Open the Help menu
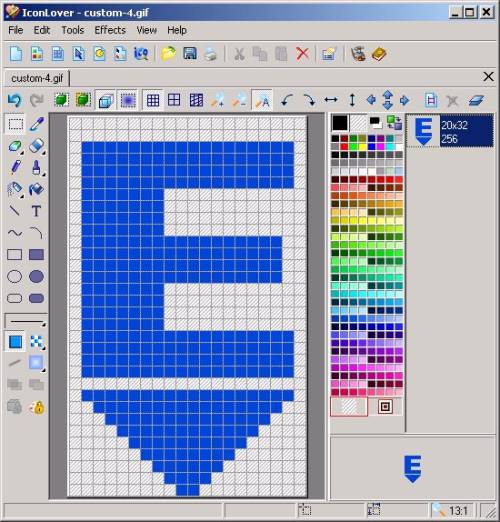Viewport: 500px width, 522px height. (x=177, y=30)
